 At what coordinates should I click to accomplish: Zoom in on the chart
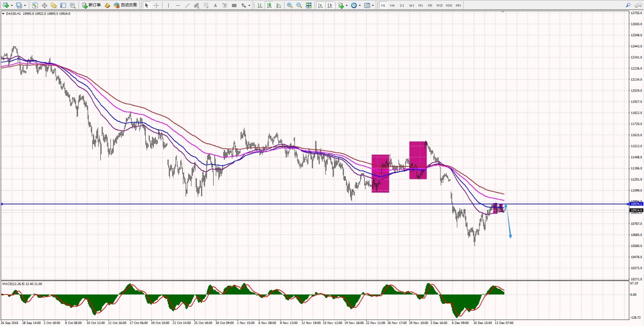(x=289, y=5)
